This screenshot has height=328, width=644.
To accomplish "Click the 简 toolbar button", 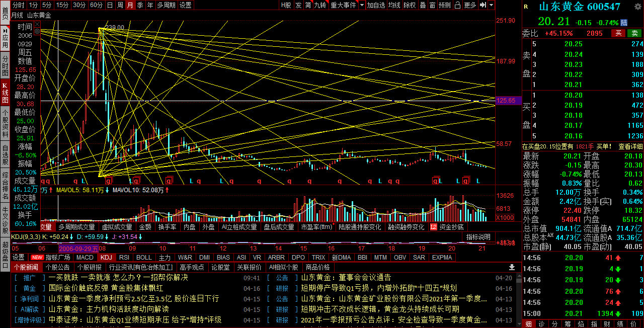I will (x=308, y=5).
